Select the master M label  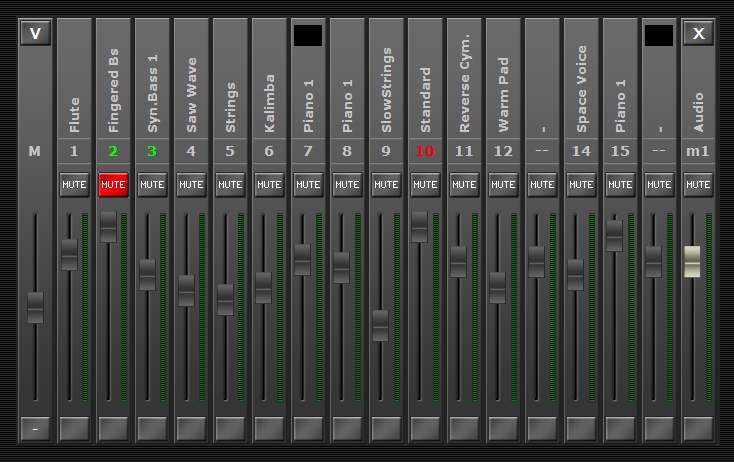point(35,151)
